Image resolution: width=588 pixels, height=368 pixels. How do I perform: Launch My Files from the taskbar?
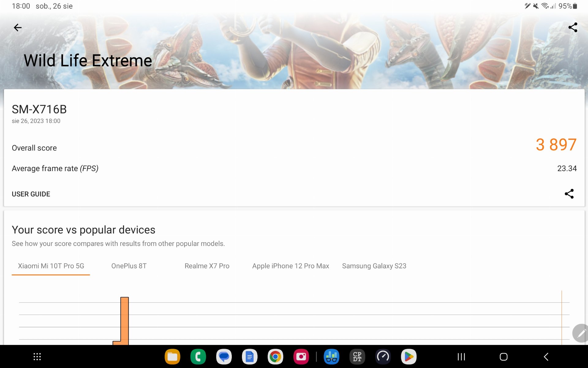click(x=172, y=357)
